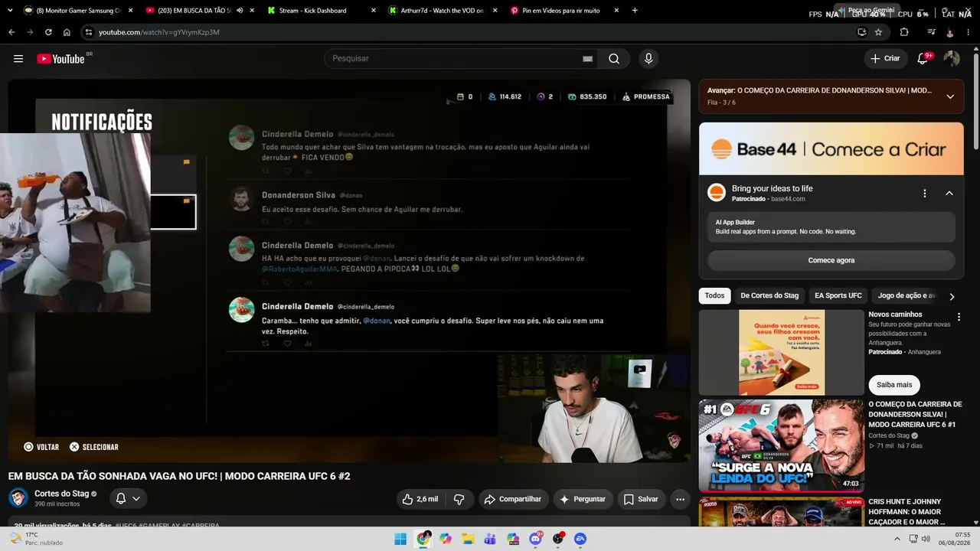The width and height of the screenshot is (980, 551).
Task: Open the on-screen keyboard in search box
Action: point(588,59)
